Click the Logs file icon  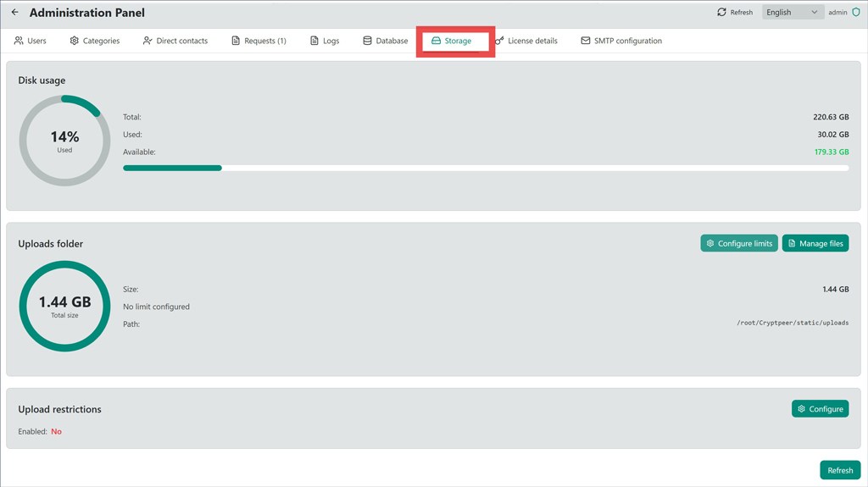click(314, 41)
